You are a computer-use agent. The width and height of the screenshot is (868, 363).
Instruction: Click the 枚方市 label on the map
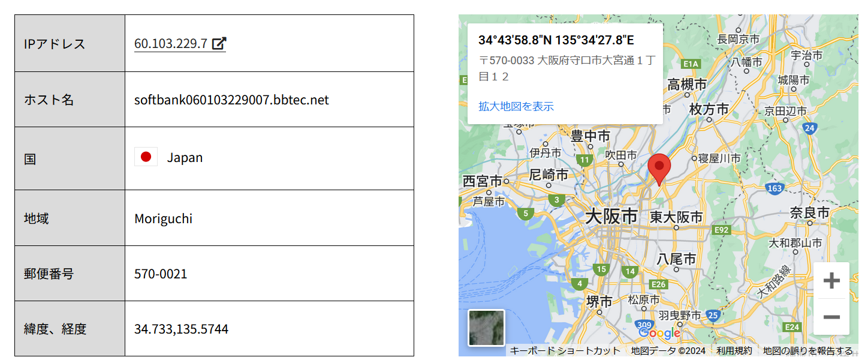(709, 109)
